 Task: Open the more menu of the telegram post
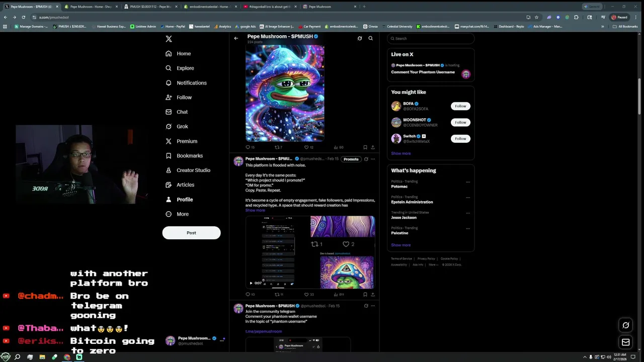click(373, 306)
